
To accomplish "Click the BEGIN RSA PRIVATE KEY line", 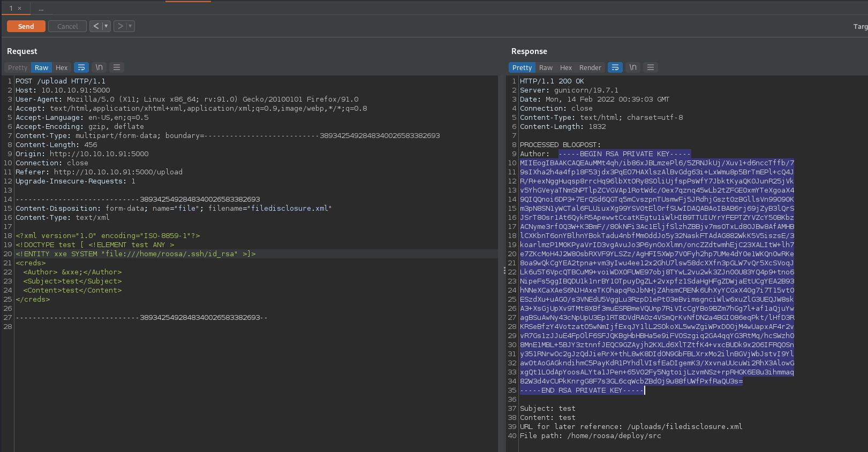I will coord(624,154).
